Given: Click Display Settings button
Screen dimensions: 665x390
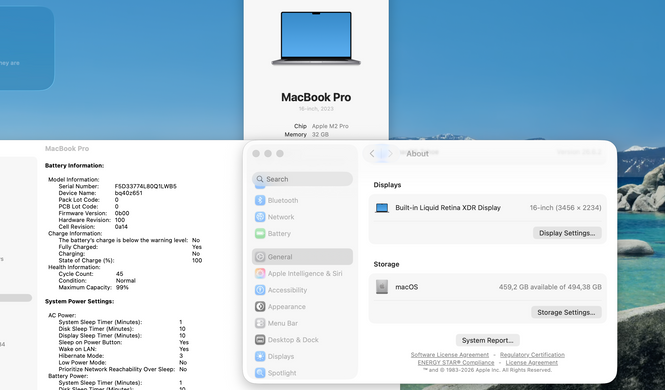Looking at the screenshot, I should [567, 233].
